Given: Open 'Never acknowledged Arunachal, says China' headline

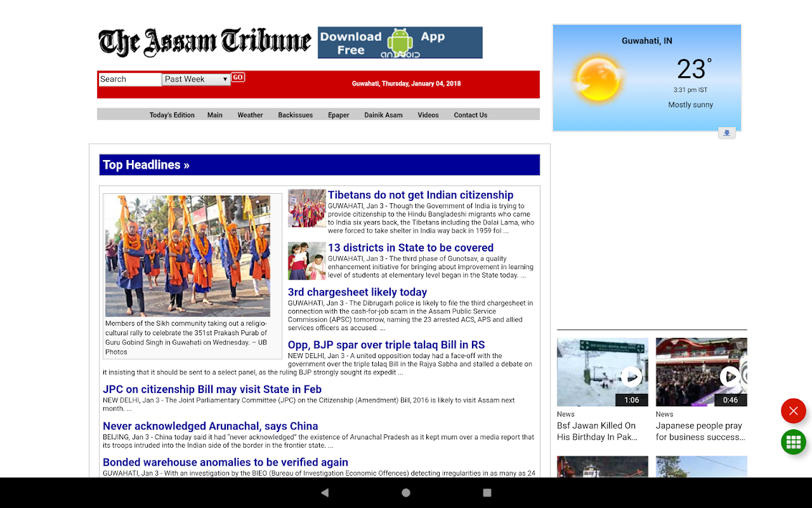Looking at the screenshot, I should [x=211, y=426].
